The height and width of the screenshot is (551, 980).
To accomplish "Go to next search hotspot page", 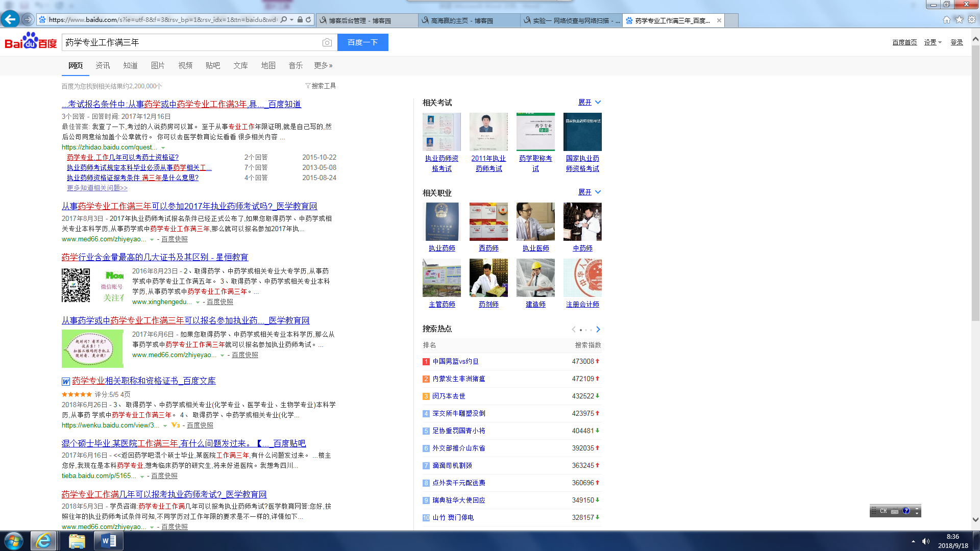I will [598, 329].
